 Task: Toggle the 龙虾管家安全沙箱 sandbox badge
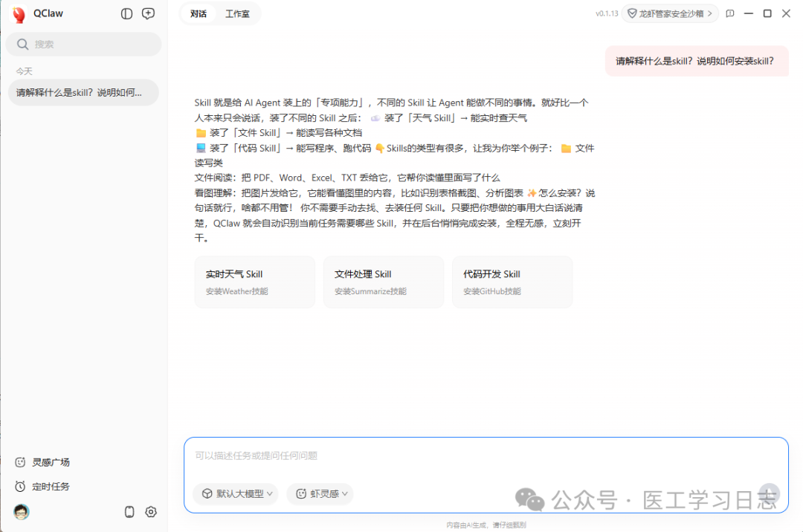[669, 13]
